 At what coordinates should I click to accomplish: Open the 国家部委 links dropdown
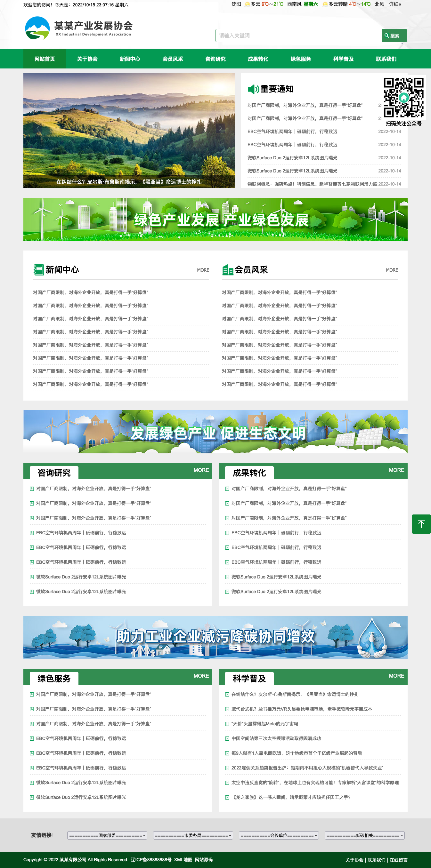[107, 835]
